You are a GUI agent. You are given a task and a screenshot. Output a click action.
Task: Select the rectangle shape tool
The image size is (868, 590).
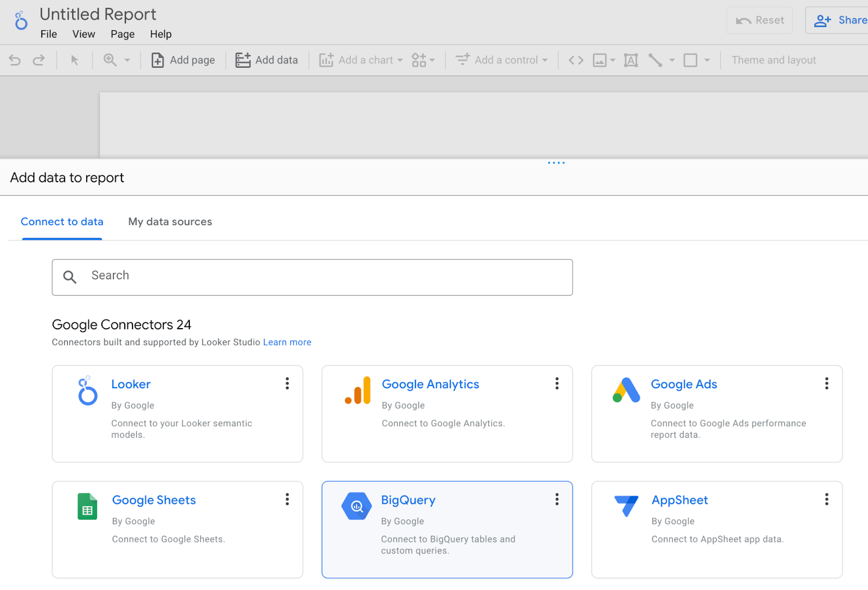pos(690,60)
